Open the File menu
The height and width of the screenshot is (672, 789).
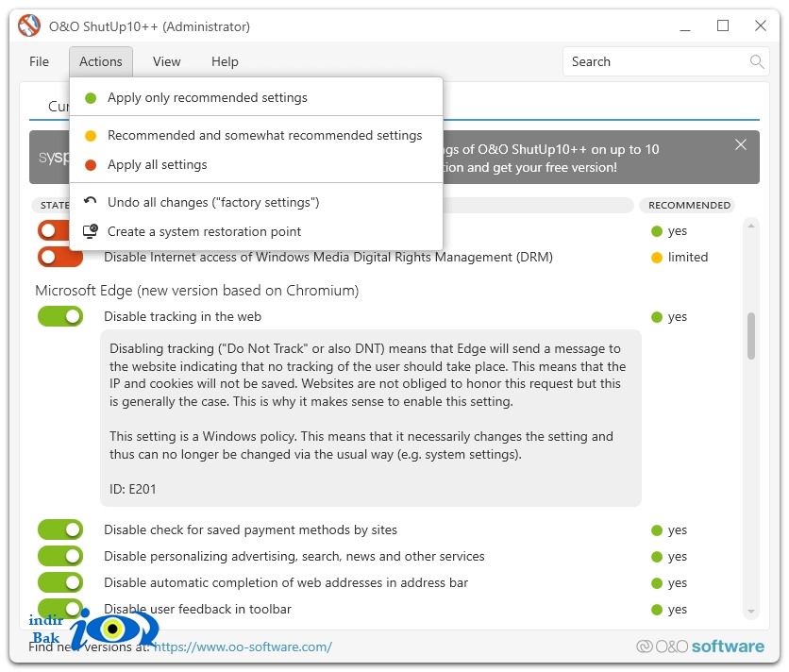tap(40, 61)
